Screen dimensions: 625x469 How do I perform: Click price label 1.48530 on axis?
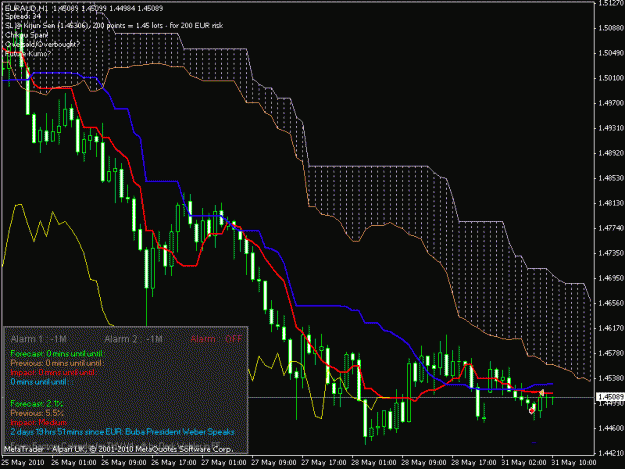(611, 178)
